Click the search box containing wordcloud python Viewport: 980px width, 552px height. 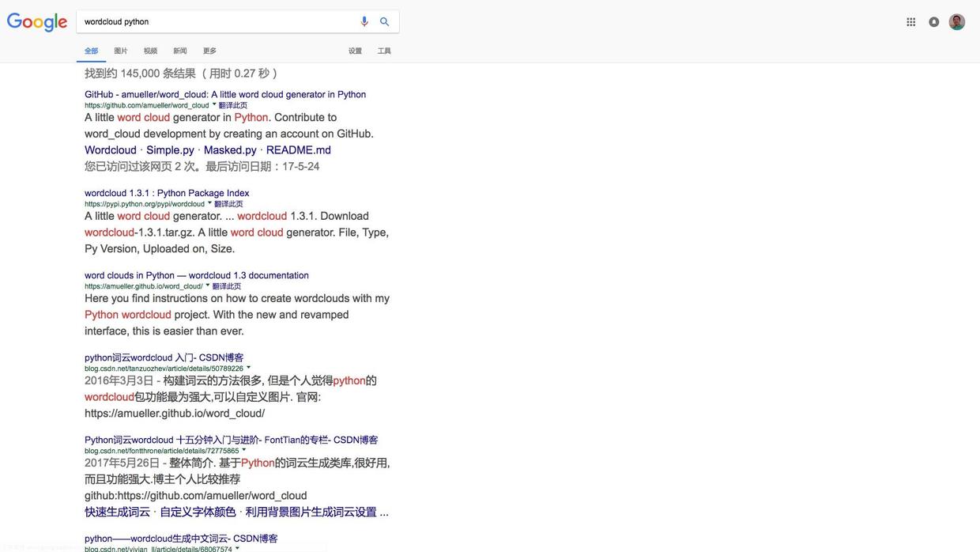point(213,21)
